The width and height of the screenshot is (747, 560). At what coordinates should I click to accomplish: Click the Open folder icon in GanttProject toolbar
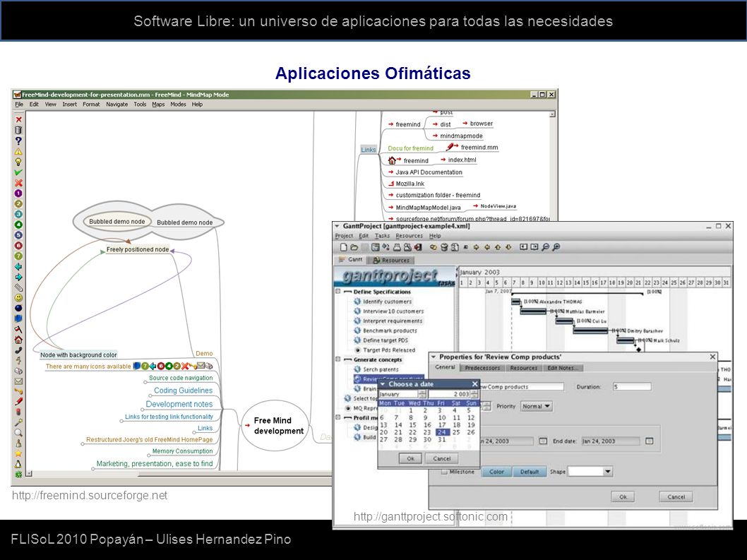pyautogui.click(x=354, y=247)
